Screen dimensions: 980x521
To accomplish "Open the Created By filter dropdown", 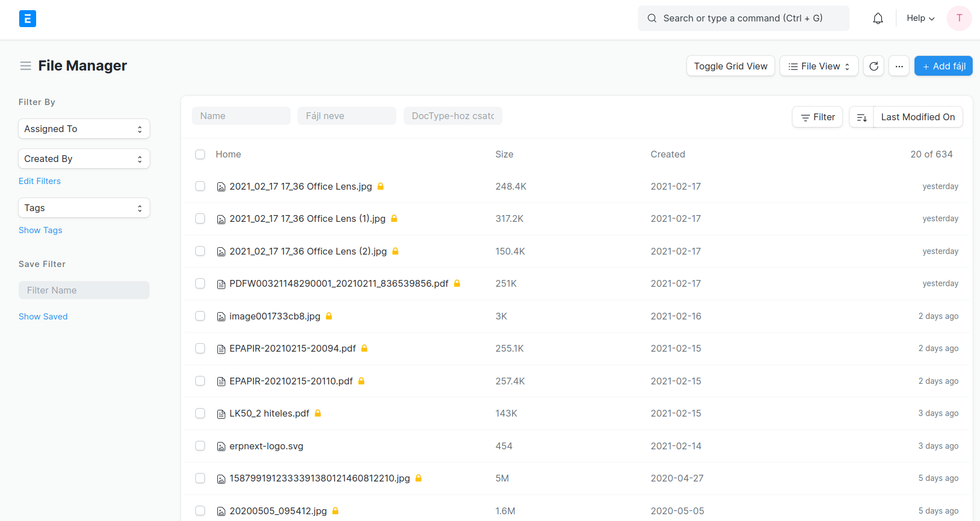I will click(84, 159).
